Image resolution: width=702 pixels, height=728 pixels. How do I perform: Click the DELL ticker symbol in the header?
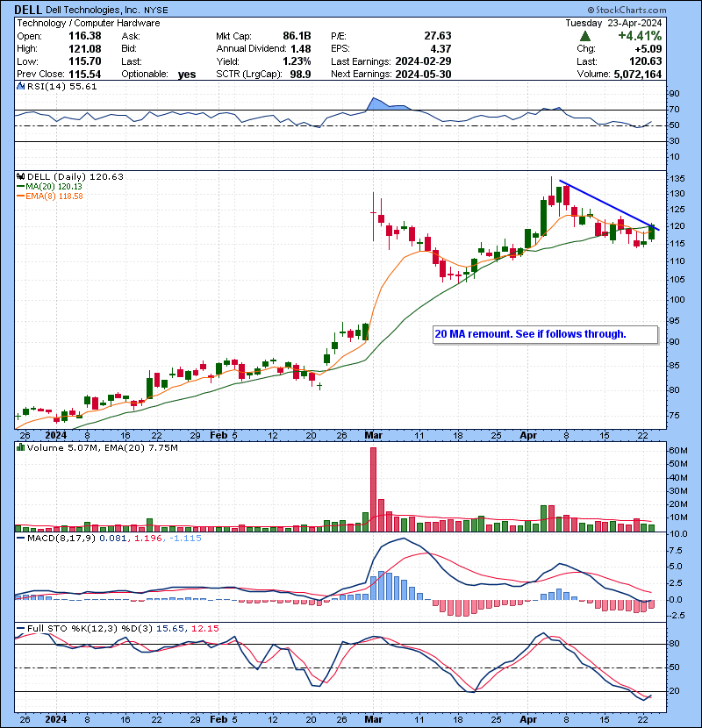(28, 10)
